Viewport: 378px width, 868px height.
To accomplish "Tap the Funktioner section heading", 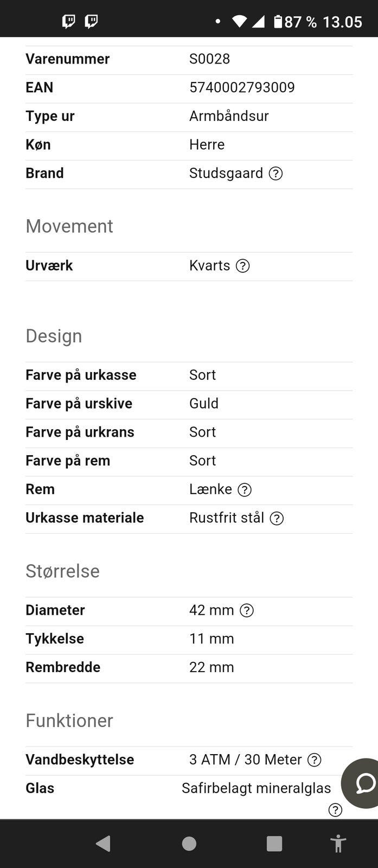I will (69, 720).
